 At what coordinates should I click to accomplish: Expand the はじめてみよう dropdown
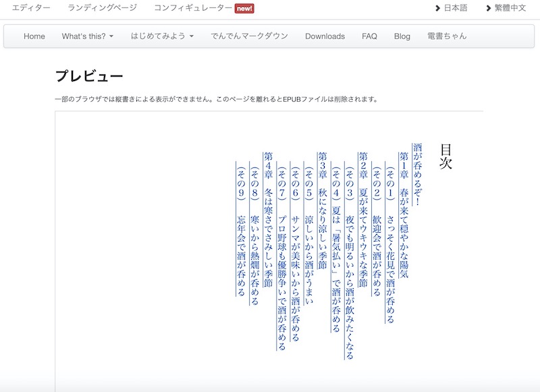[162, 36]
